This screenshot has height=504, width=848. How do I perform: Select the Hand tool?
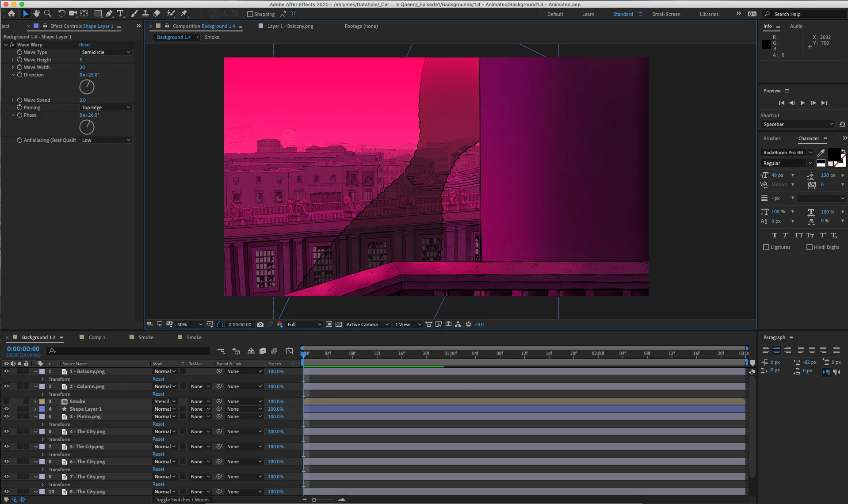coord(36,14)
